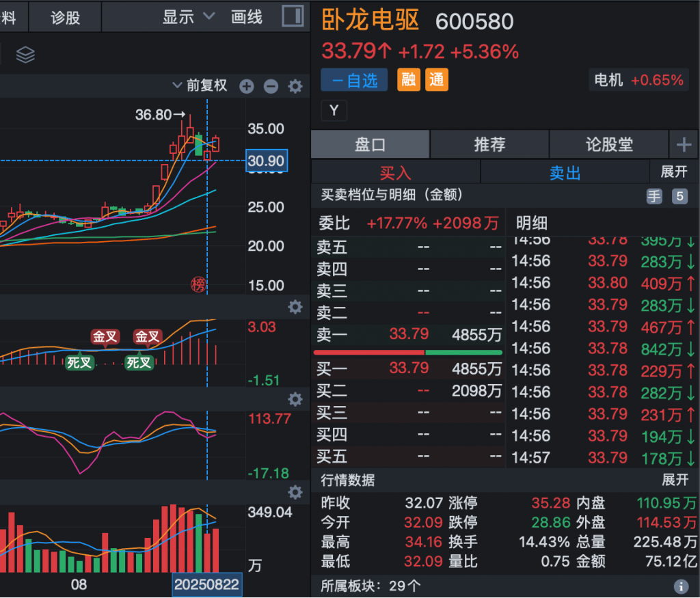Image resolution: width=700 pixels, height=598 pixels.
Task: Open the chart layers overlay icon
Action: click(x=25, y=55)
